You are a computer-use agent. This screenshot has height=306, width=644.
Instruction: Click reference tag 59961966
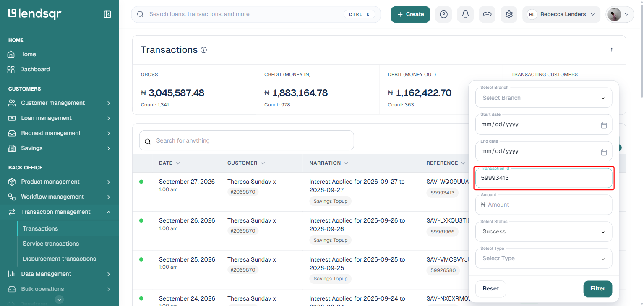443,232
